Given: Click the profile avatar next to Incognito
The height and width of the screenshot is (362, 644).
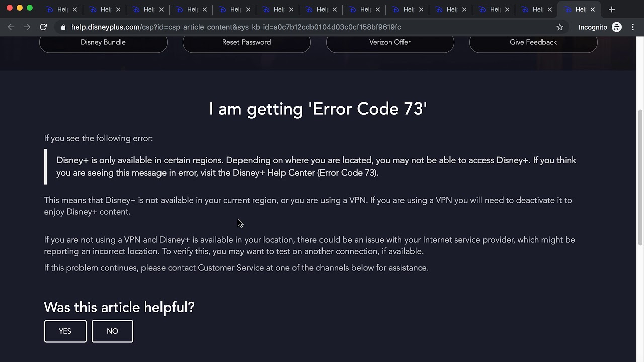Looking at the screenshot, I should click(x=617, y=27).
